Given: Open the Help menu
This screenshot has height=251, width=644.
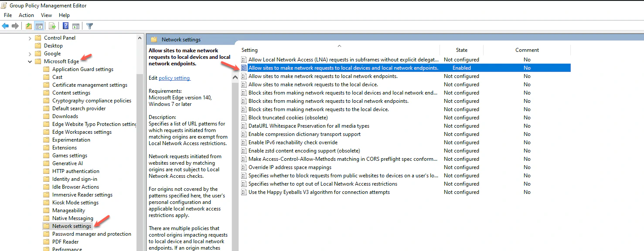Looking at the screenshot, I should (x=65, y=15).
